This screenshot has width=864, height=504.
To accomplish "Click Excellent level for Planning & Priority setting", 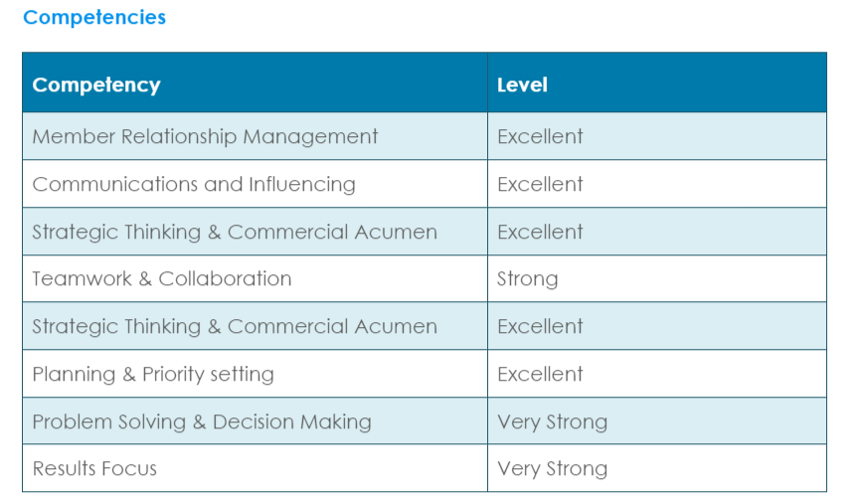I will pyautogui.click(x=540, y=374).
